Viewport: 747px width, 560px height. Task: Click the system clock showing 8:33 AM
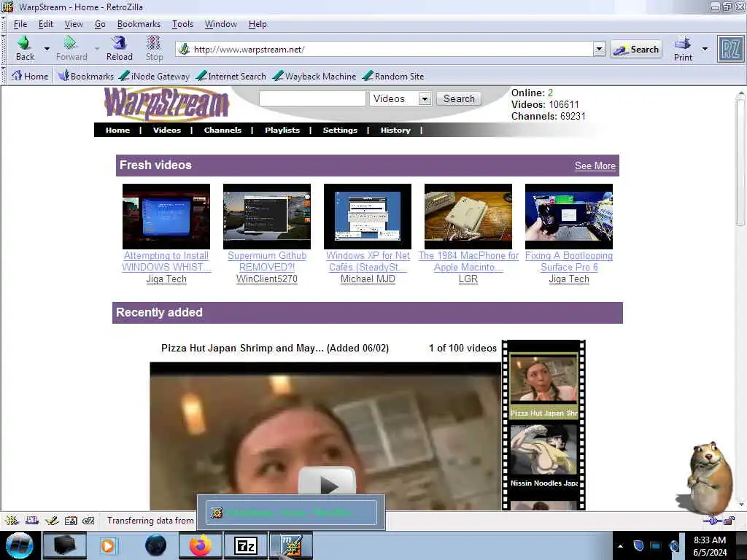(x=710, y=546)
